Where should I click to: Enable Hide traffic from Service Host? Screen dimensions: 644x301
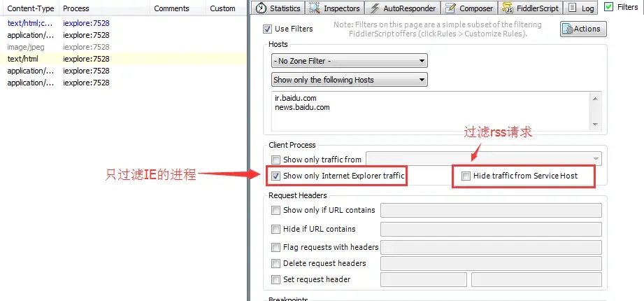tap(466, 176)
